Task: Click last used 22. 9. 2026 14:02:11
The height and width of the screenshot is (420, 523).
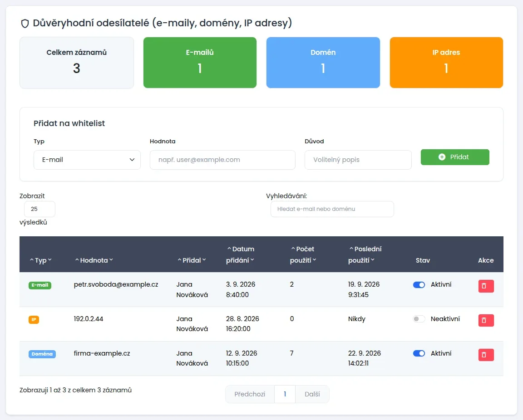Action: [364, 358]
